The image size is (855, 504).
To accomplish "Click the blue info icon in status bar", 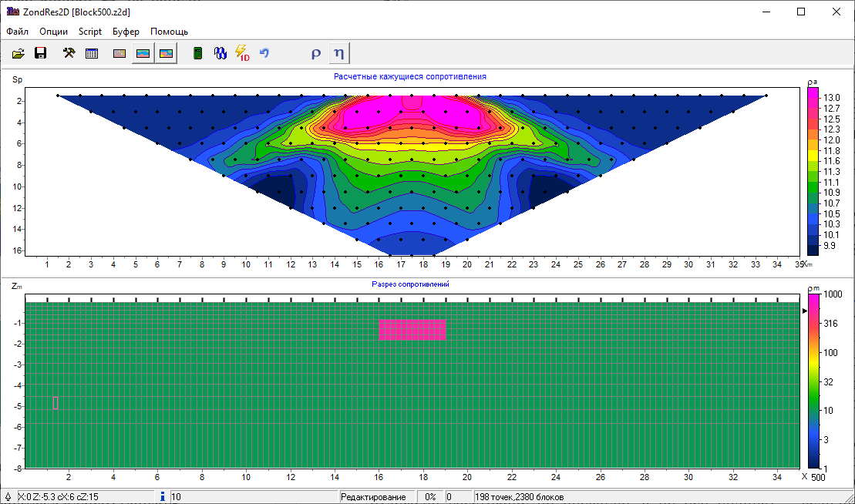I will 163,496.
